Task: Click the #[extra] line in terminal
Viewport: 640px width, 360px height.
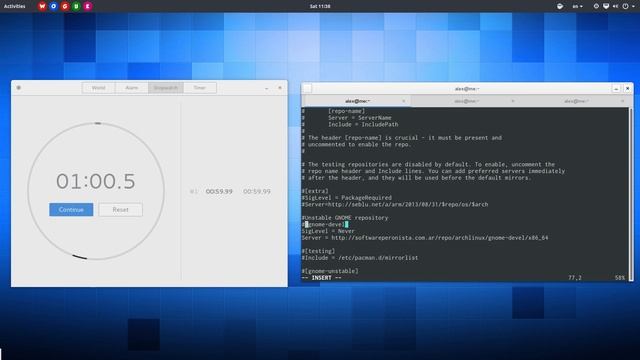Action: [315, 191]
